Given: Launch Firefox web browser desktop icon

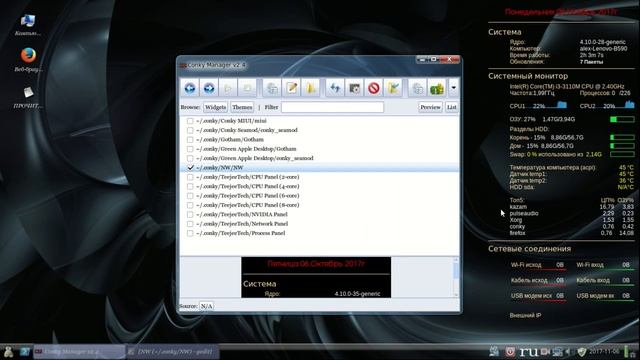Looking at the screenshot, I should [x=28, y=60].
